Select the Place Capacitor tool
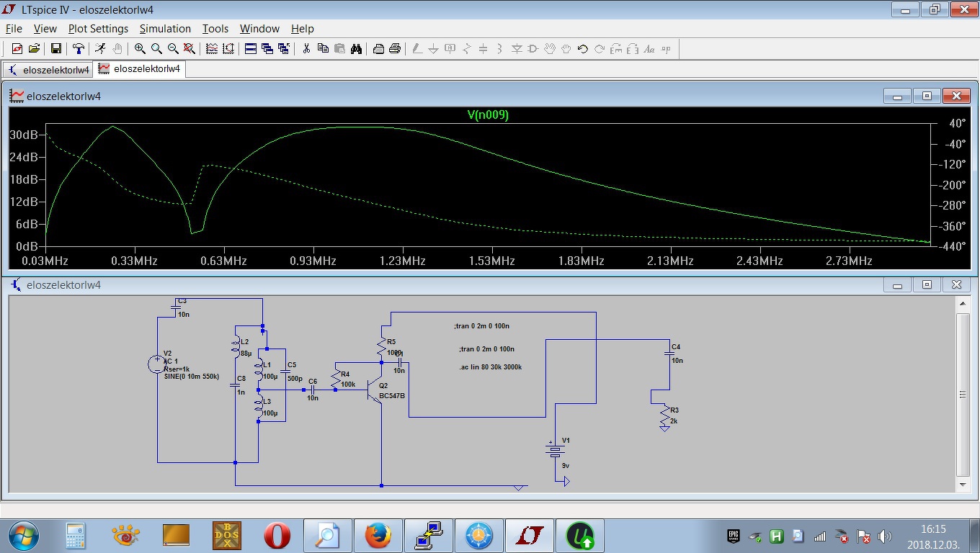 pyautogui.click(x=484, y=49)
